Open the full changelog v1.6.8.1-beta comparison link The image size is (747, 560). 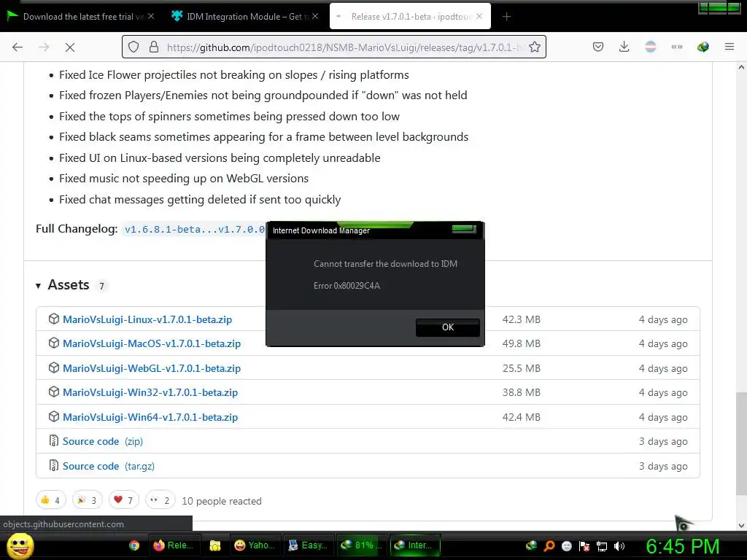[x=194, y=230]
